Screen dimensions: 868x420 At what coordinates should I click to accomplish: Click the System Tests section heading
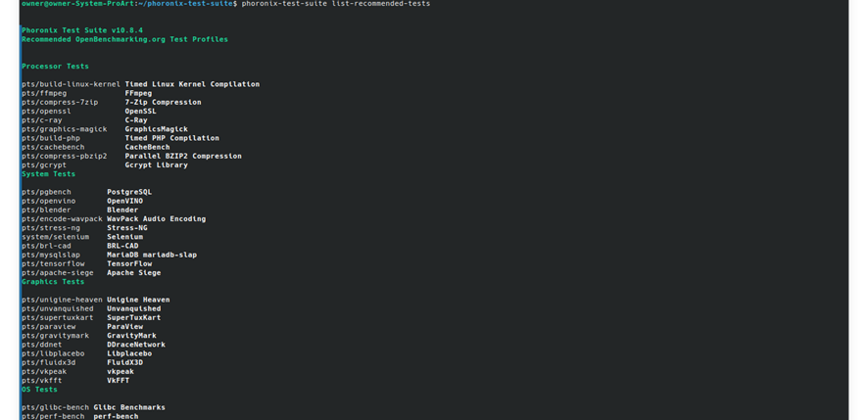pyautogui.click(x=49, y=173)
